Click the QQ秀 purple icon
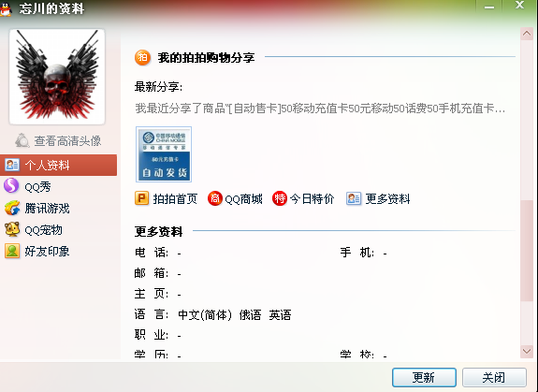 pos(11,186)
